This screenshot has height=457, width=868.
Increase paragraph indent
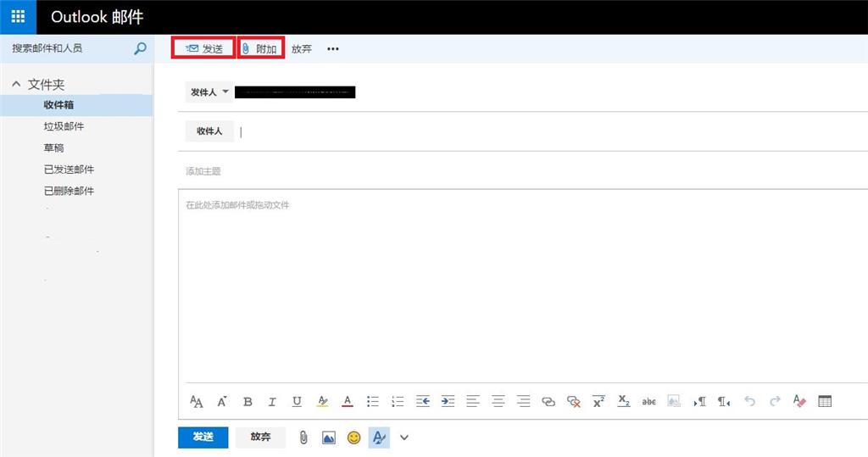[448, 402]
